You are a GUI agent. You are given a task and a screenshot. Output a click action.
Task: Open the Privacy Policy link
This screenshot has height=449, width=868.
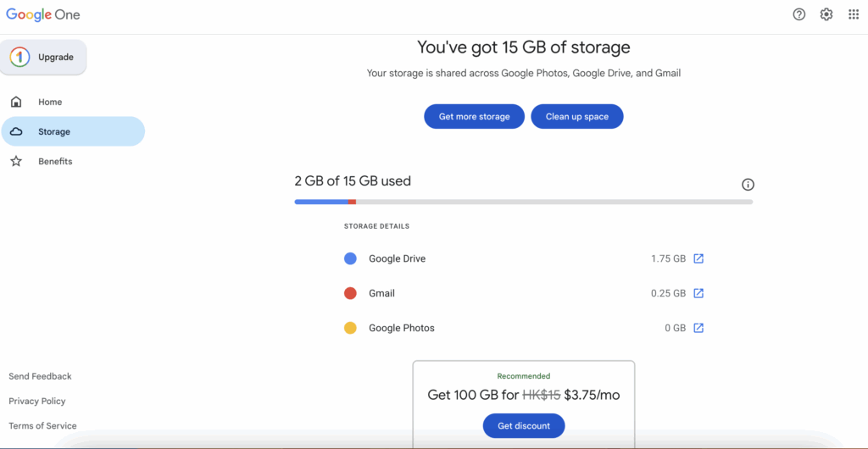pos(36,401)
